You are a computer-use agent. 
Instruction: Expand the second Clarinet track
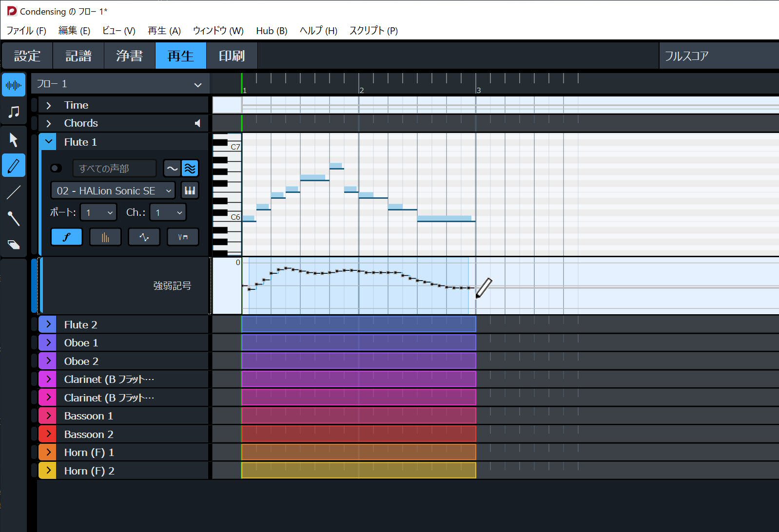coord(48,398)
